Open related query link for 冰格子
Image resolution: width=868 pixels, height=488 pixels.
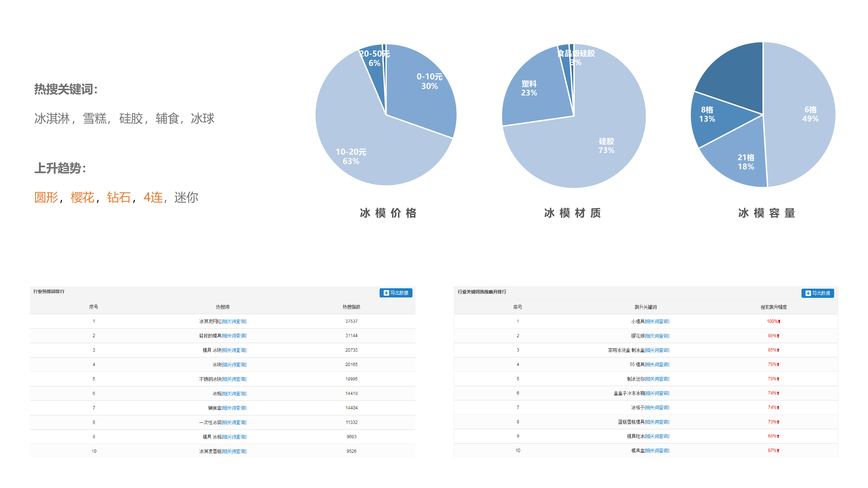coord(657,407)
